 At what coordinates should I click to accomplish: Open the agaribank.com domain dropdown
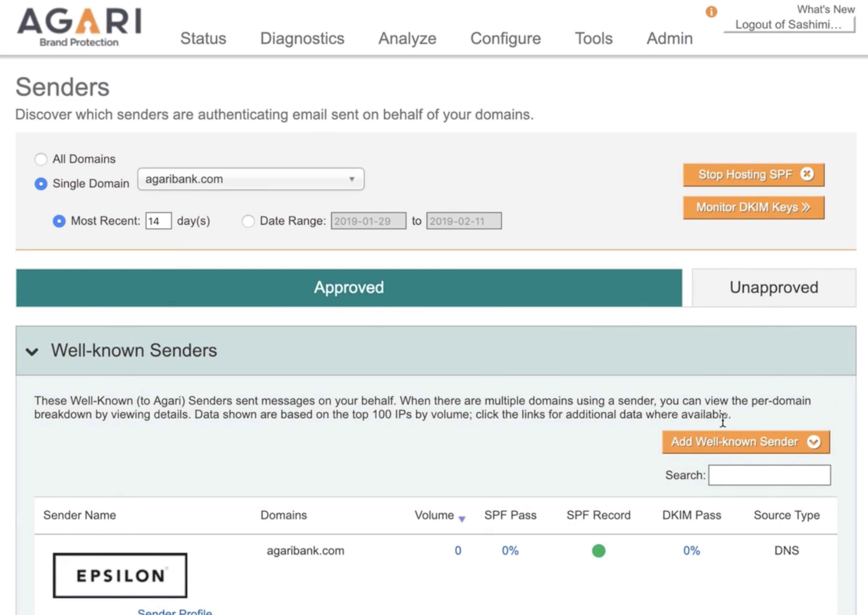251,179
